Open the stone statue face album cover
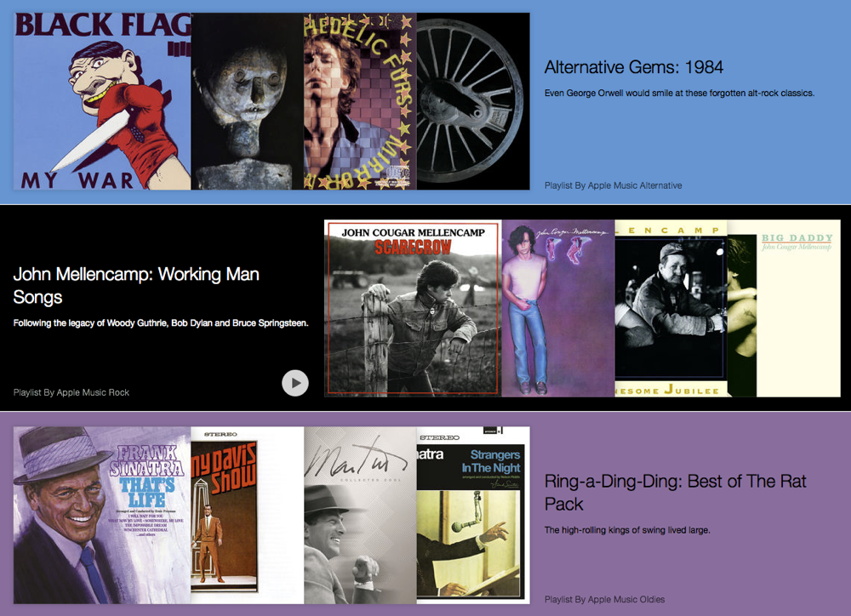851x616 pixels. click(248, 101)
